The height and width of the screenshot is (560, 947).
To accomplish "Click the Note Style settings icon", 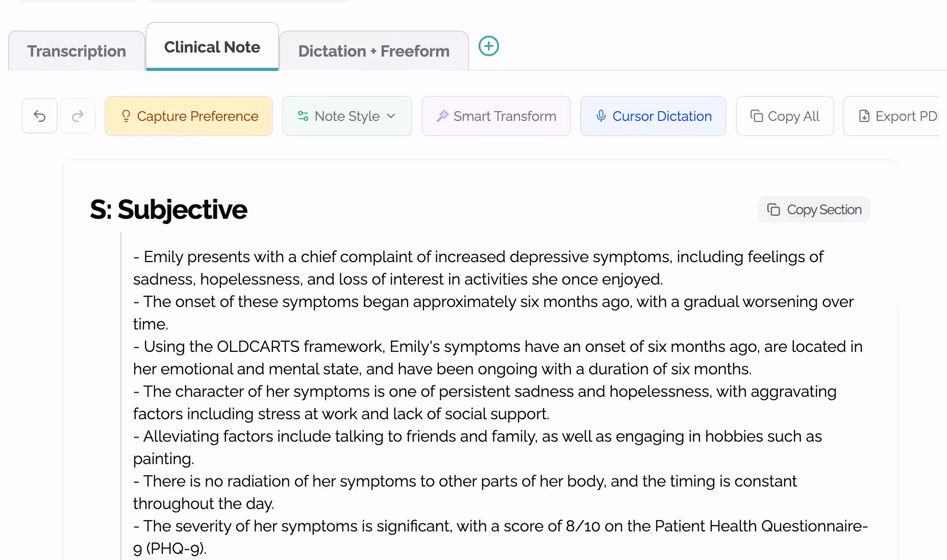I will tap(302, 116).
